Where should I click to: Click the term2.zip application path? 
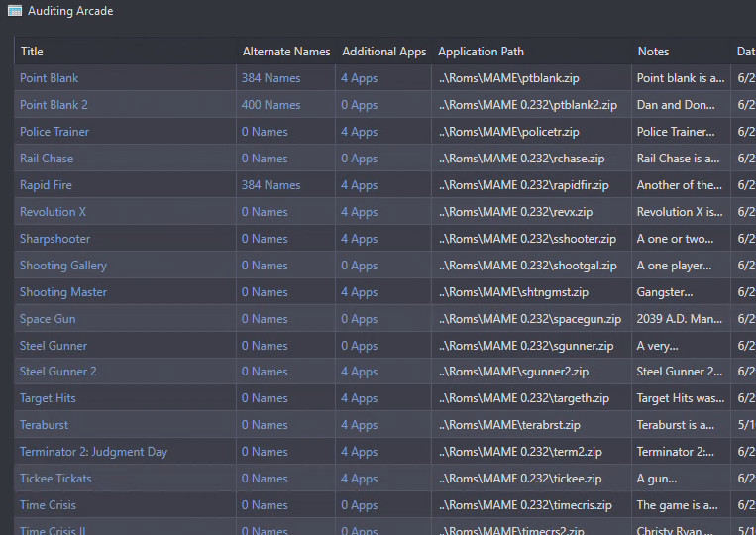coord(521,452)
